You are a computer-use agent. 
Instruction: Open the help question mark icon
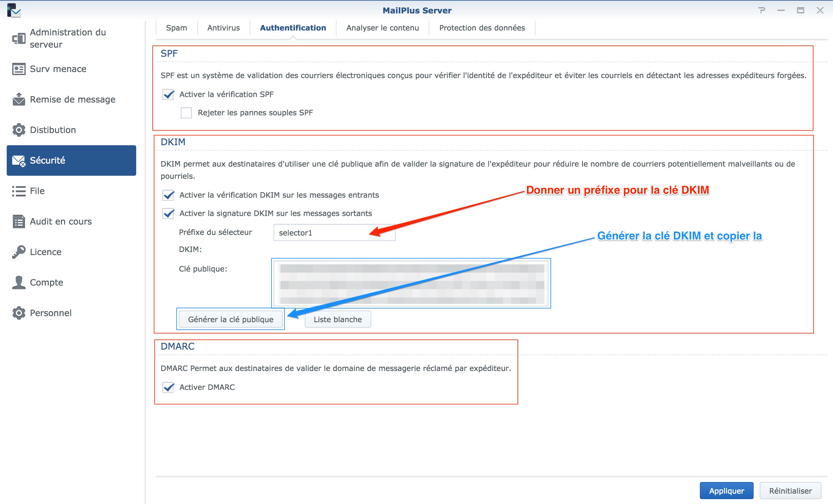(x=762, y=10)
